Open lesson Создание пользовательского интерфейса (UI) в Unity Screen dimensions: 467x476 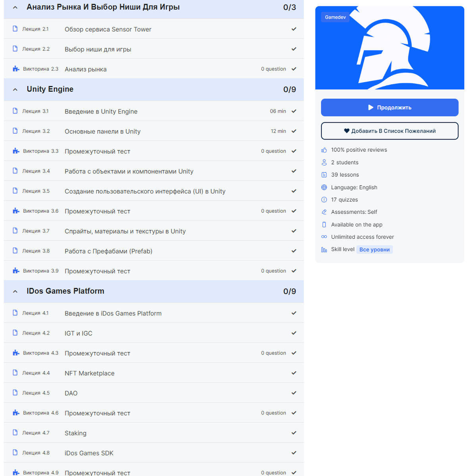tap(145, 191)
